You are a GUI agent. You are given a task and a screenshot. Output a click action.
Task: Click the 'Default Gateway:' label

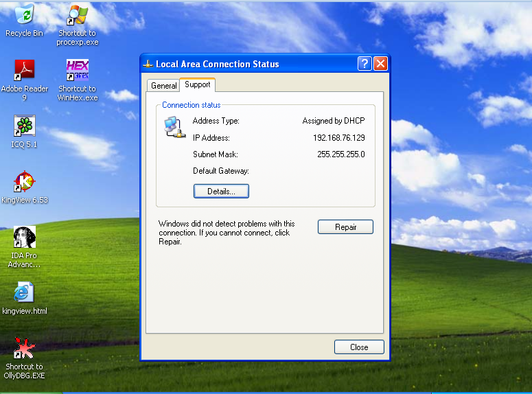[221, 171]
